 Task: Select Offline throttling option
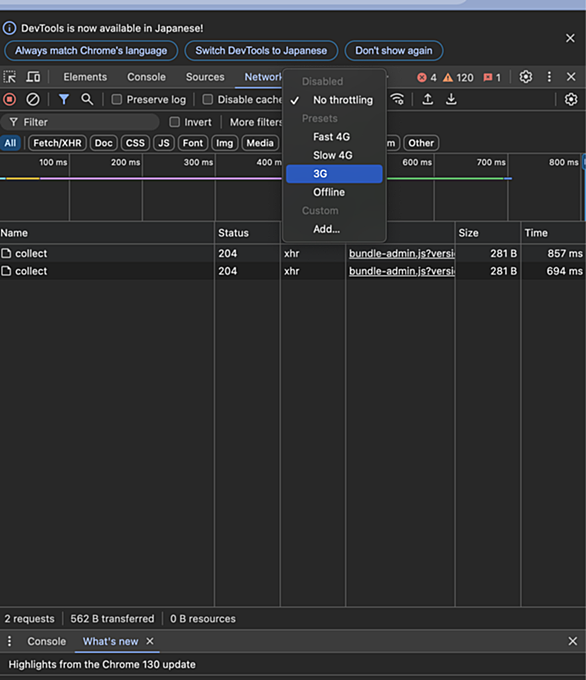point(334,192)
